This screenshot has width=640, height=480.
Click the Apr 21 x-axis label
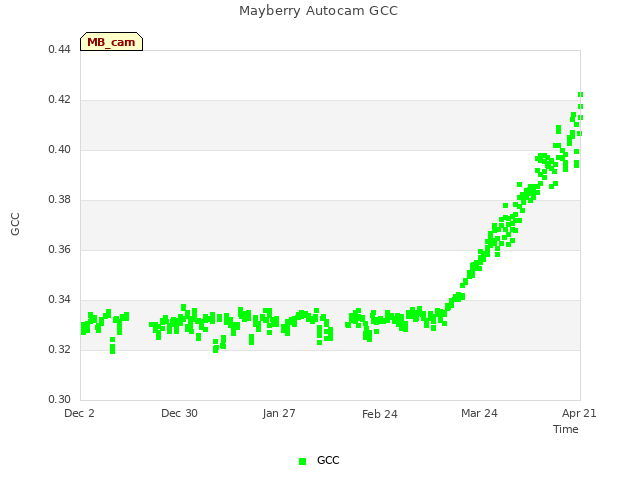(x=579, y=413)
